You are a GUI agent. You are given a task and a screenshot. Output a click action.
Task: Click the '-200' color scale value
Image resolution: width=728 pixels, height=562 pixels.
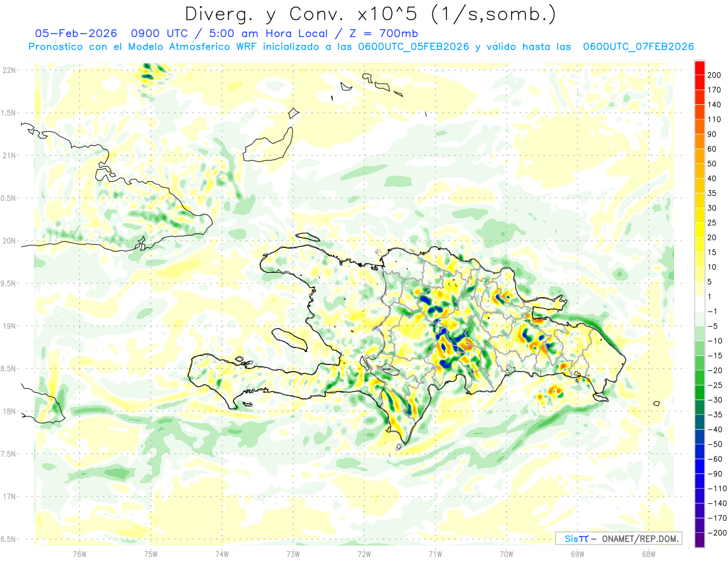(717, 533)
